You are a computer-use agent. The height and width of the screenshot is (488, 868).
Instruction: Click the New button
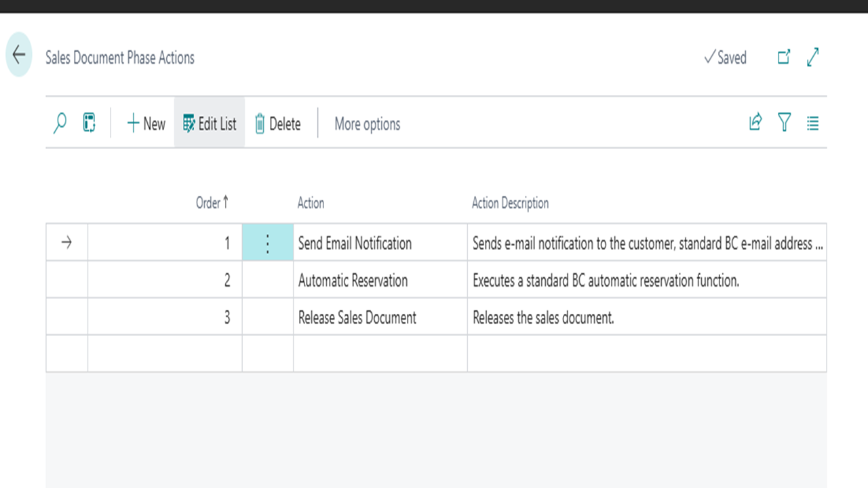[146, 124]
